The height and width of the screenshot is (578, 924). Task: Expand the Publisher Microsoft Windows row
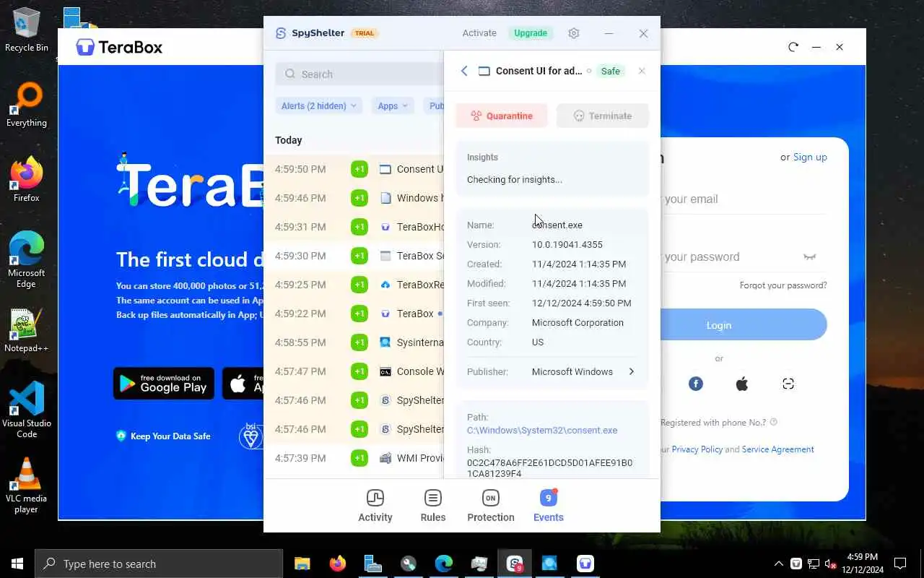(552, 371)
